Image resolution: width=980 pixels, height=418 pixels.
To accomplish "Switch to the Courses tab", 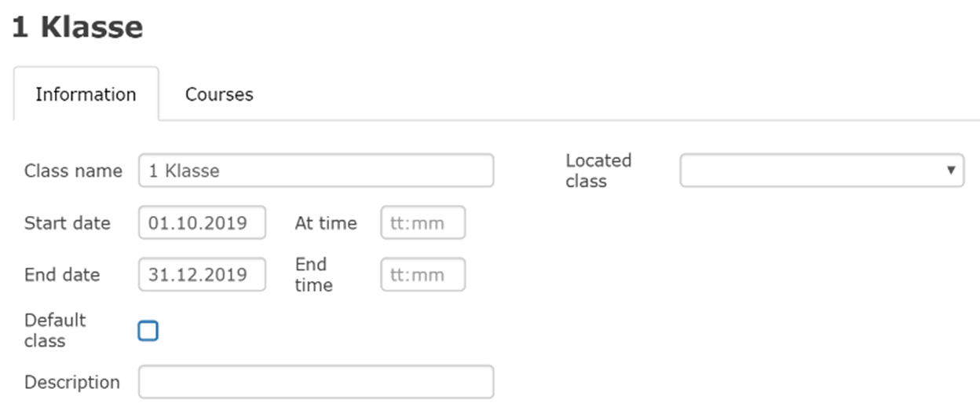I will click(x=219, y=94).
